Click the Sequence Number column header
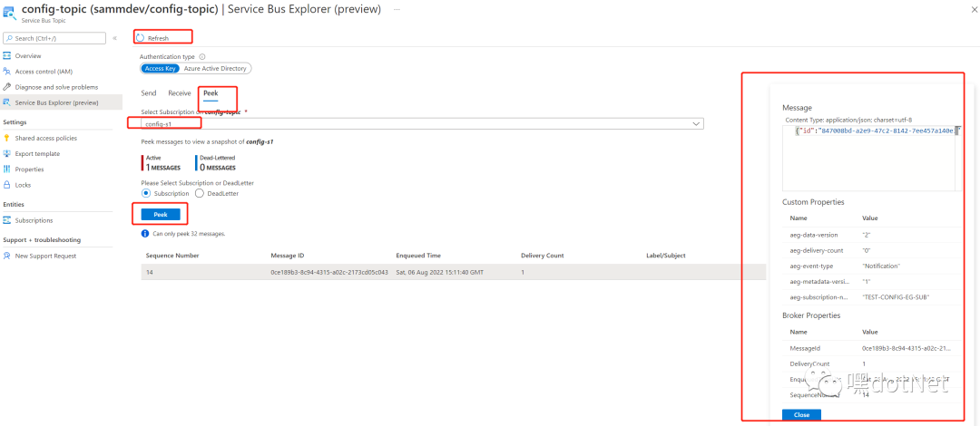 [173, 256]
